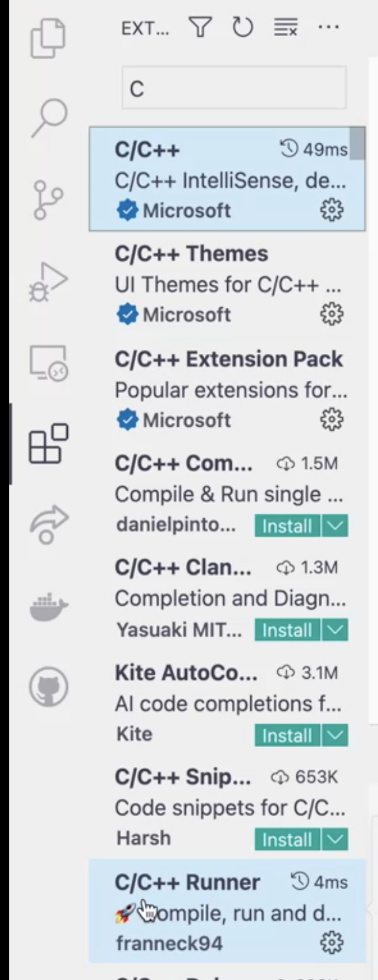Click 'Popular extensions for...' description
The image size is (378, 980).
[x=230, y=390]
